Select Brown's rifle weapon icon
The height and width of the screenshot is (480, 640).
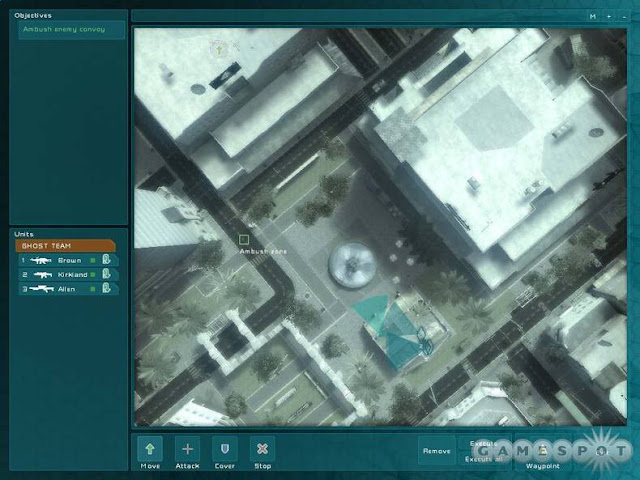point(41,260)
